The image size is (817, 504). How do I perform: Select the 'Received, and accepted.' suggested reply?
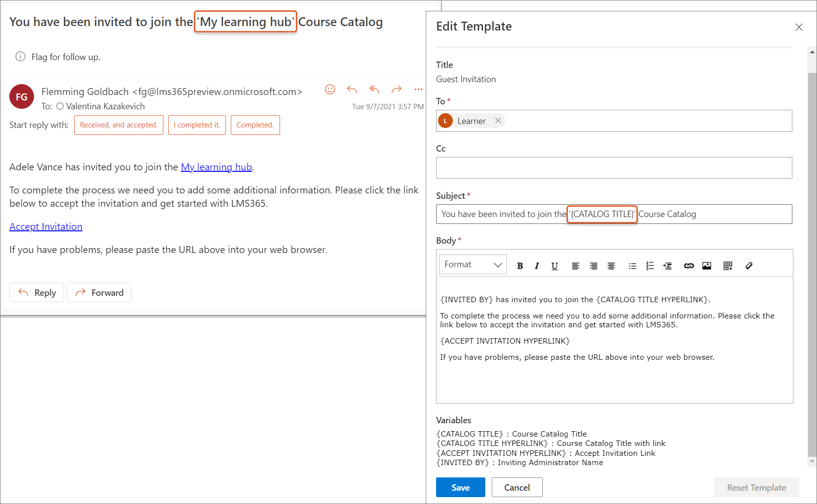[x=119, y=125]
